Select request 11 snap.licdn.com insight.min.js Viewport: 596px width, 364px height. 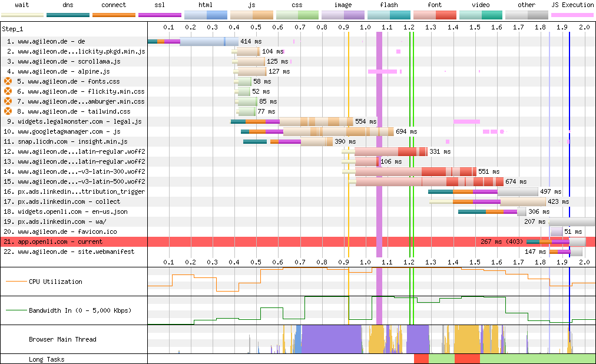tap(65, 141)
